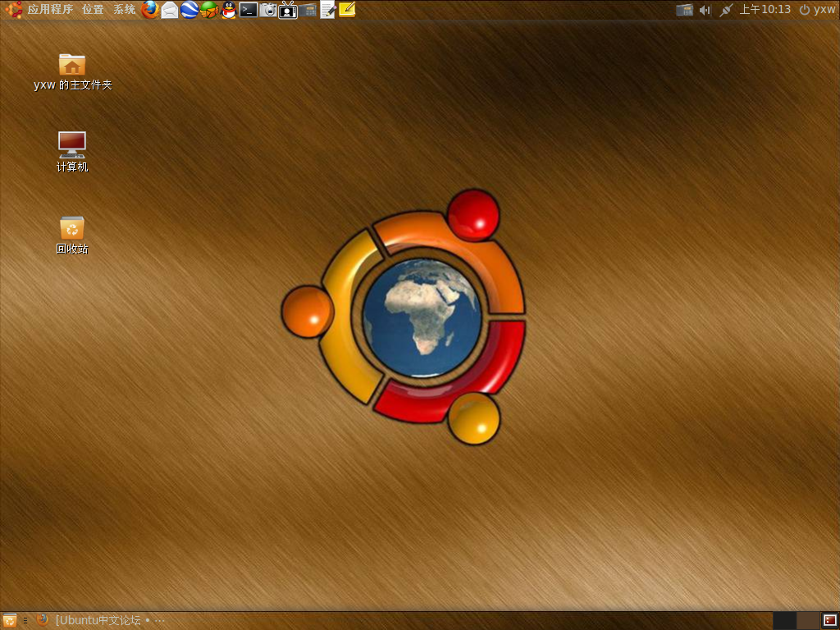
Task: Open the mail envelope launcher
Action: click(170, 10)
